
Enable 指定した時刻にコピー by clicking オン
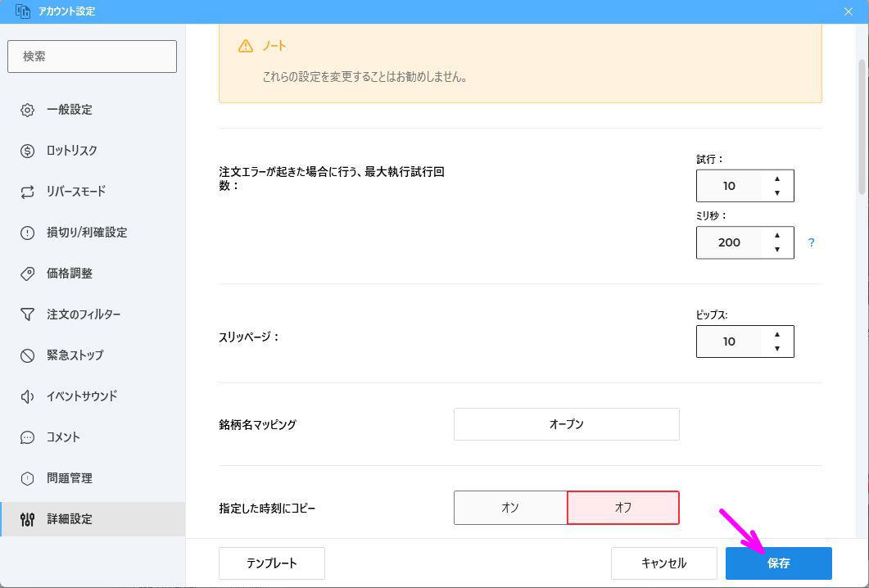[509, 508]
